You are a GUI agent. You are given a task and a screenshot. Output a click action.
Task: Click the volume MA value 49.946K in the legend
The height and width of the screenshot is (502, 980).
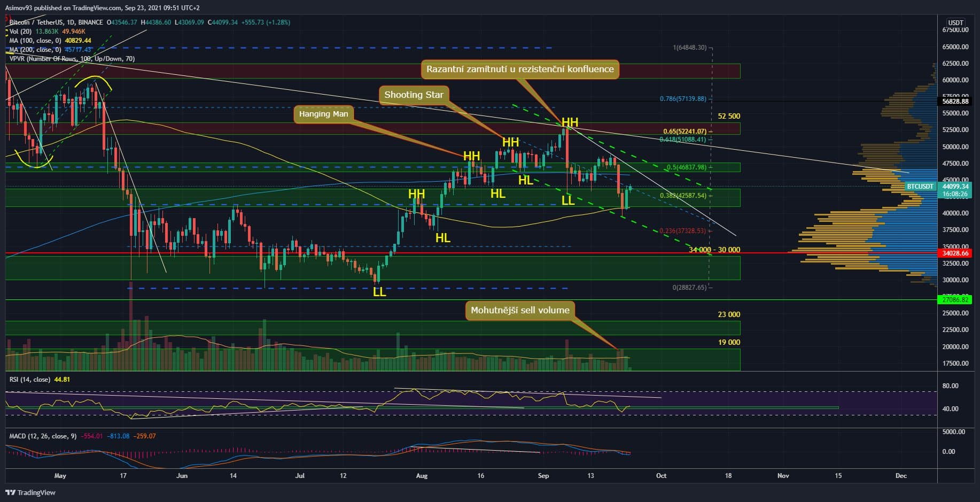coord(74,32)
